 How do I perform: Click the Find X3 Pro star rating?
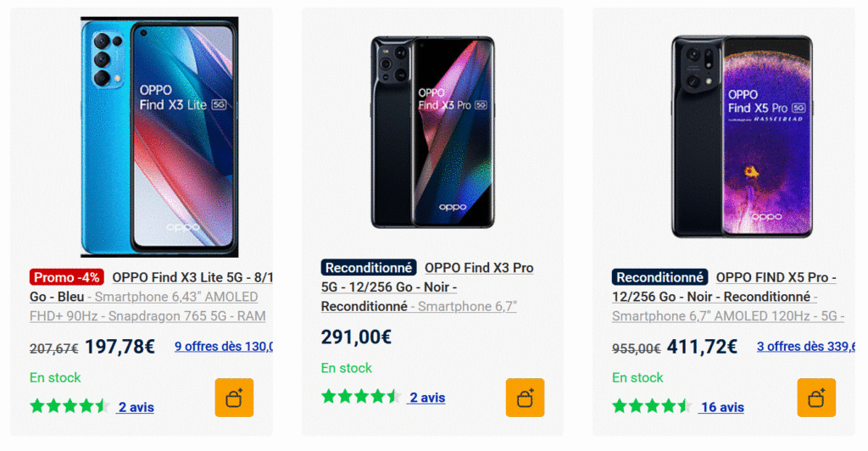(x=361, y=397)
